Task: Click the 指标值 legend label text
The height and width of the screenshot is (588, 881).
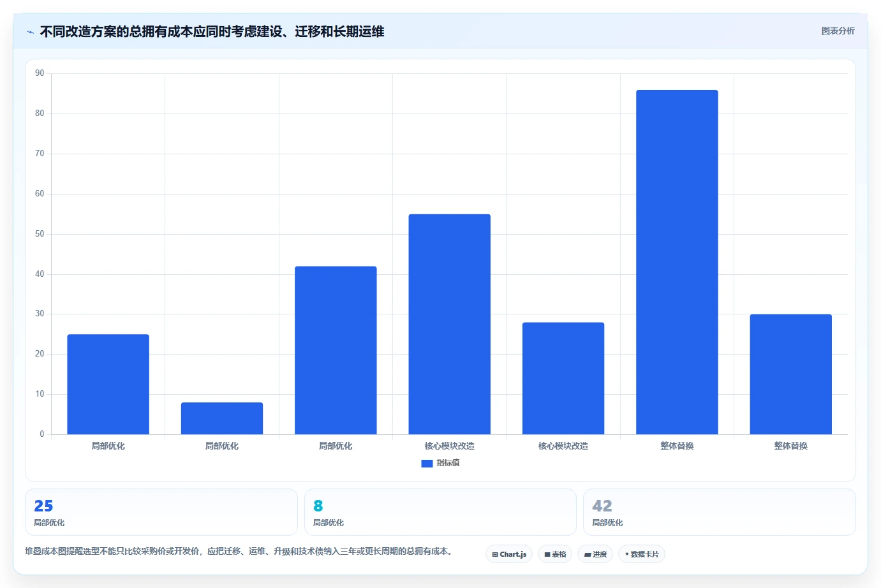Action: point(448,463)
